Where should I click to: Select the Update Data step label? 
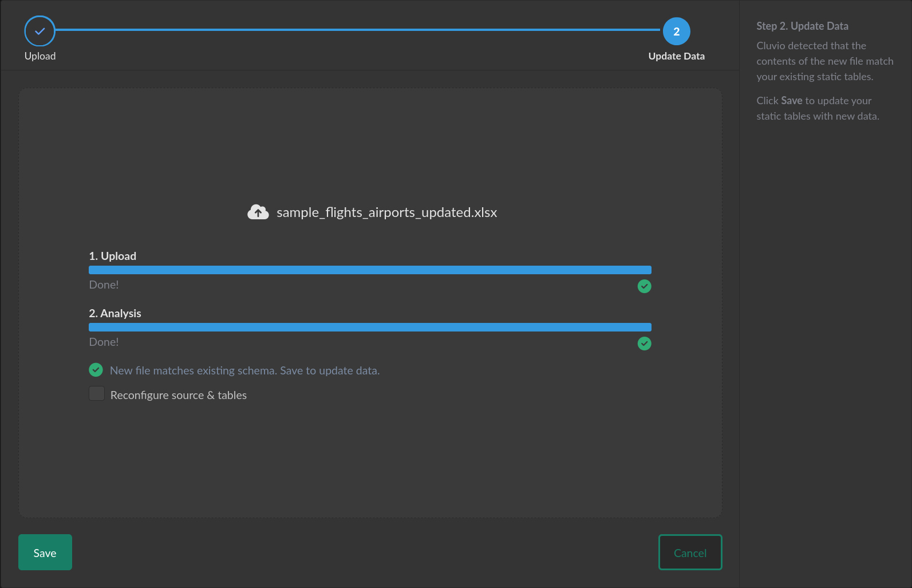click(x=676, y=56)
